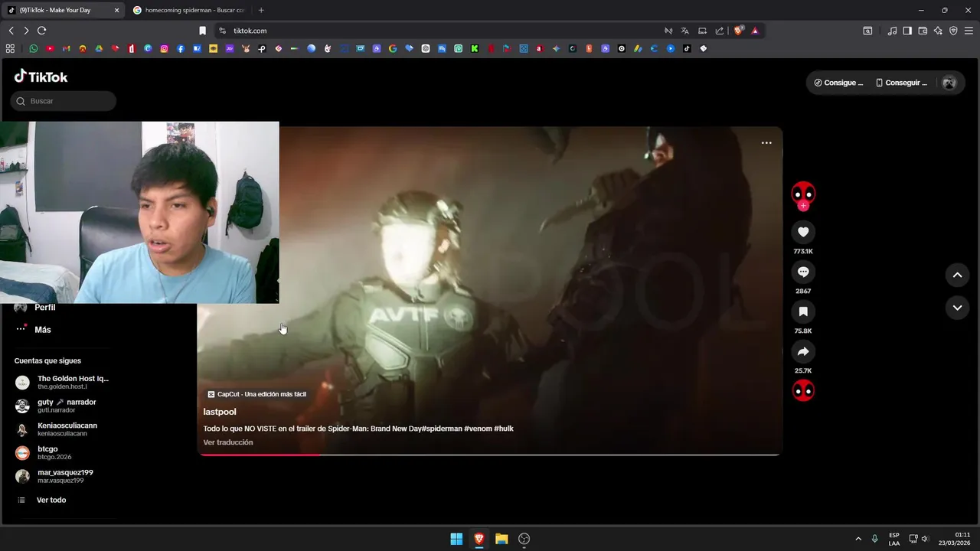980x551 pixels.
Task: Open the Instagram bookmark
Action: 164,48
